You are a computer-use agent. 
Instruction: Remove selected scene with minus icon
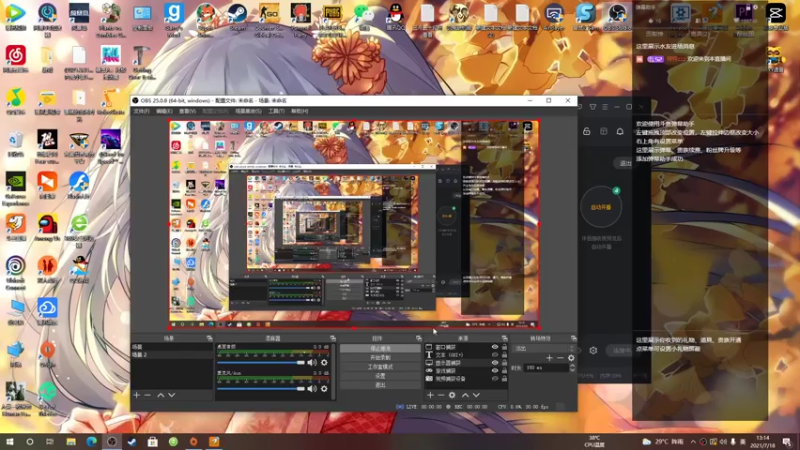[x=147, y=395]
